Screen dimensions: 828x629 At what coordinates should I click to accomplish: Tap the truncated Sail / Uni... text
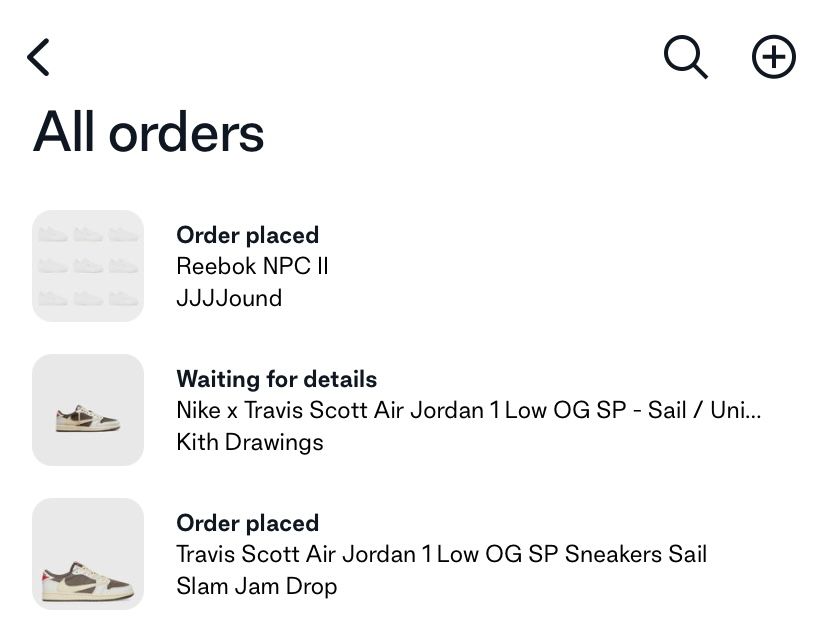tap(704, 410)
